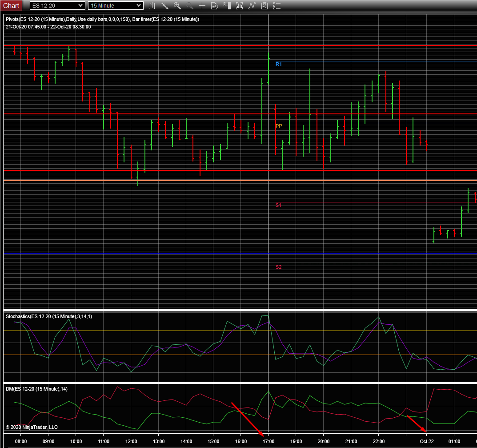Click the date range 21-Oct-20 text
Screen dimensions: 477x448
coord(48,27)
